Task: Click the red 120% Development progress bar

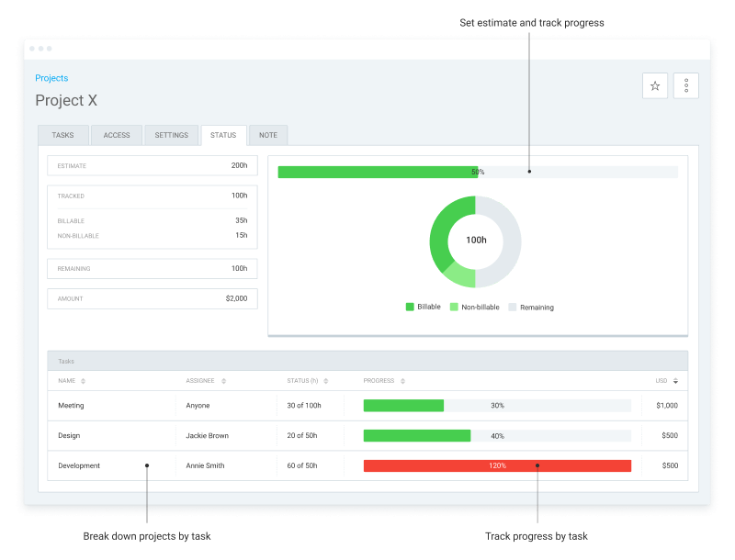Action: click(x=497, y=465)
